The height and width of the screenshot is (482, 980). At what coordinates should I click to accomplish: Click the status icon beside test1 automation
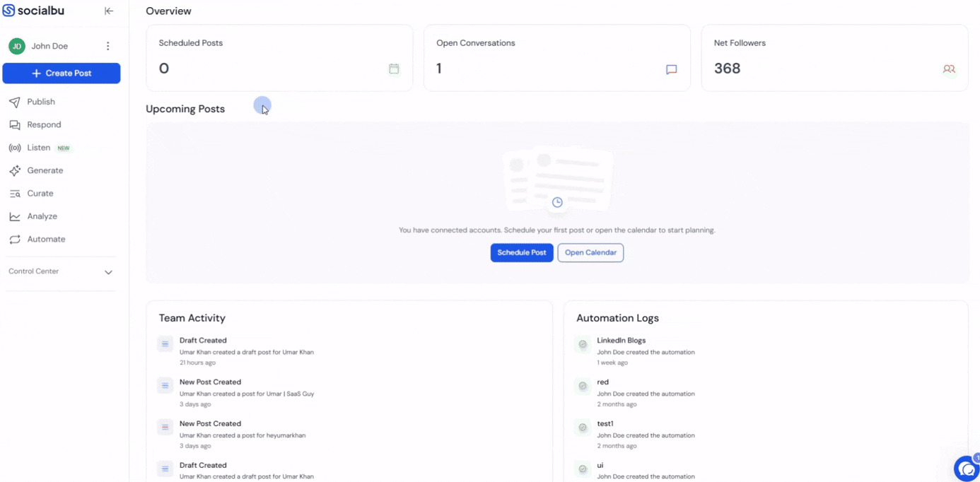[x=583, y=428]
